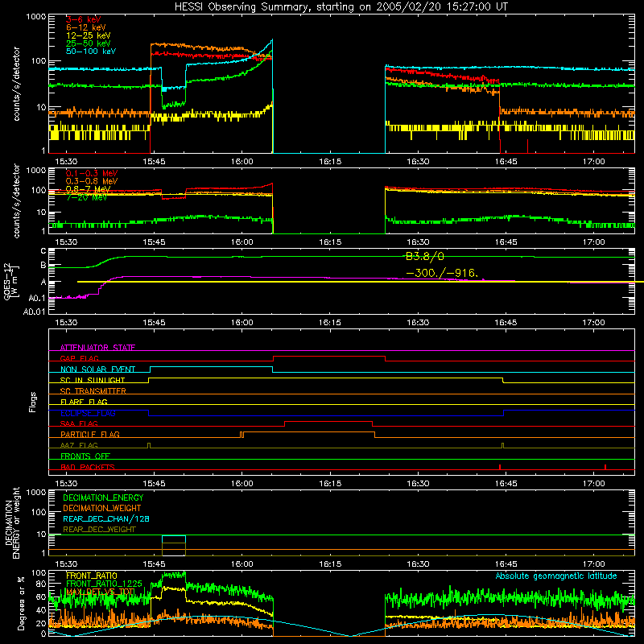Select the 50-100 keV legend label

pyautogui.click(x=91, y=52)
